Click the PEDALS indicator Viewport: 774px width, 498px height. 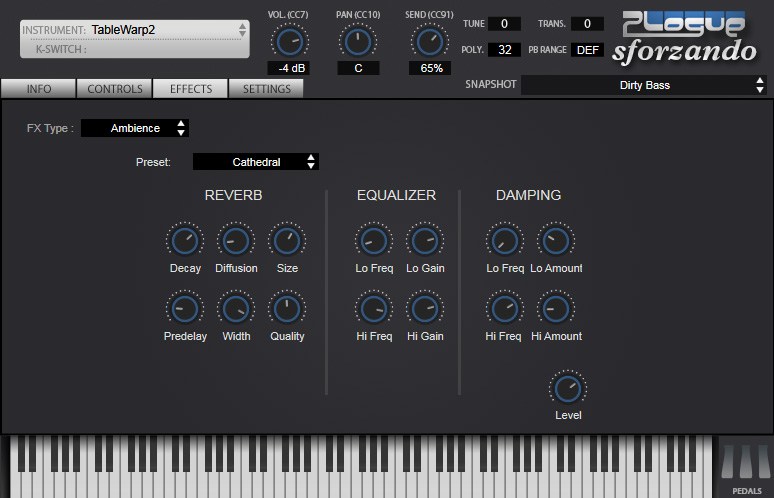(x=747, y=467)
